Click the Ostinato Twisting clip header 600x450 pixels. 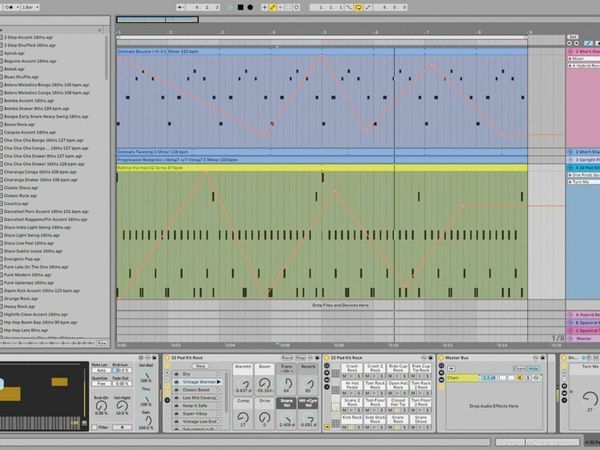coord(322,152)
